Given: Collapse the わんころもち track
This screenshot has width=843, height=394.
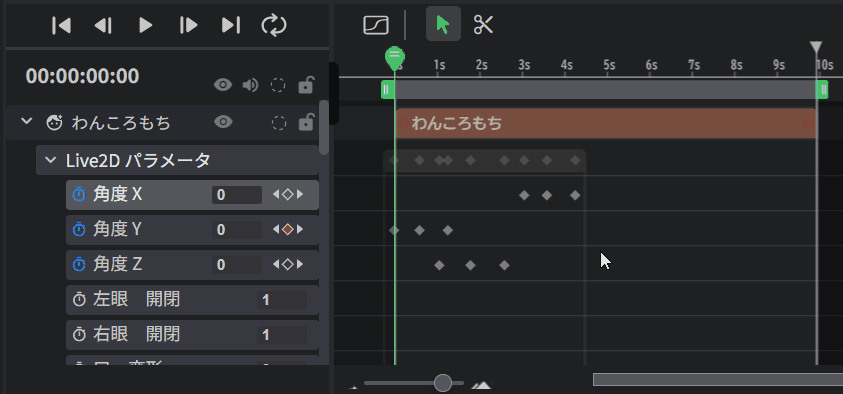Looking at the screenshot, I should (26, 122).
